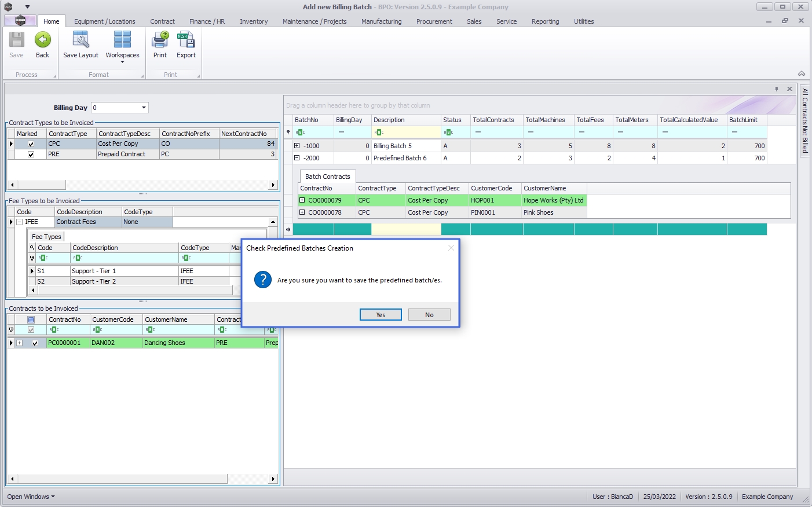Click the CustomerCode filter icon in Contracts grid
Image resolution: width=812 pixels, height=507 pixels.
tap(97, 330)
